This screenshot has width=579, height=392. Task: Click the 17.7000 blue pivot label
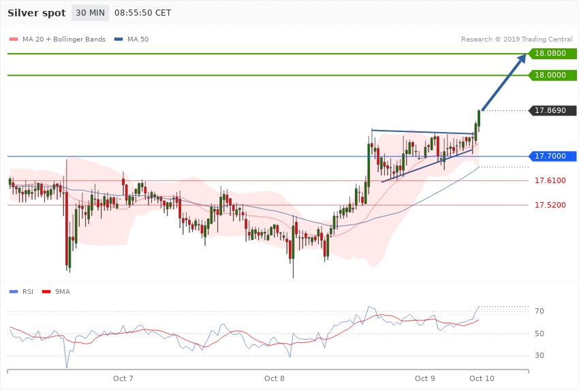(552, 157)
